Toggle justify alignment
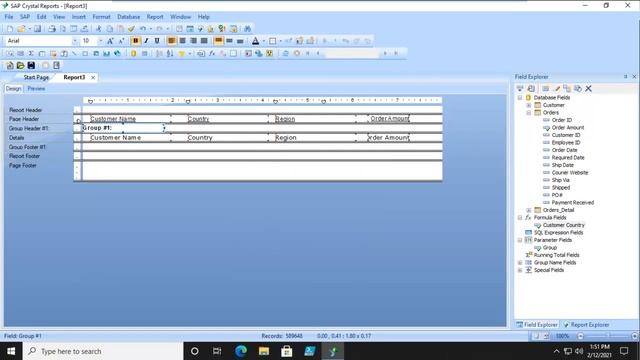640x360 pixels. click(x=204, y=41)
